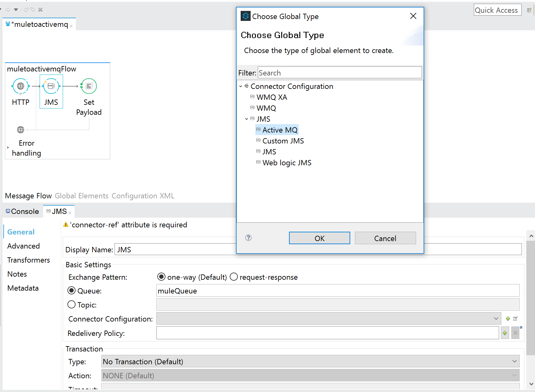The width and height of the screenshot is (535, 392).
Task: Add a Redelivery Policy with plus icon
Action: [505, 333]
